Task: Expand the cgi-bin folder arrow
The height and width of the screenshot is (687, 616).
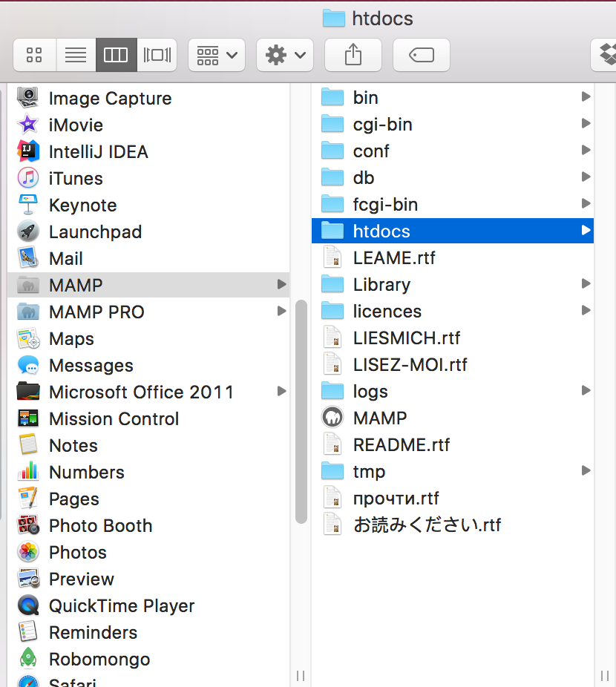Action: coord(586,123)
